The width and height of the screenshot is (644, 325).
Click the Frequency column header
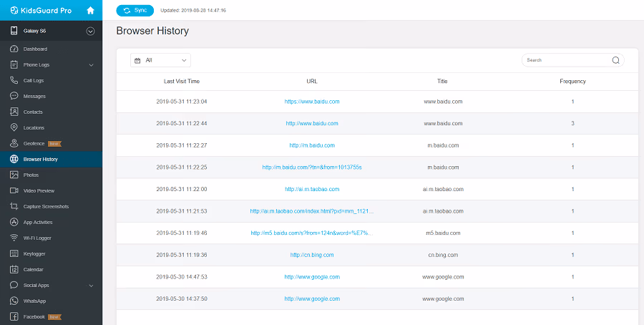[572, 82]
